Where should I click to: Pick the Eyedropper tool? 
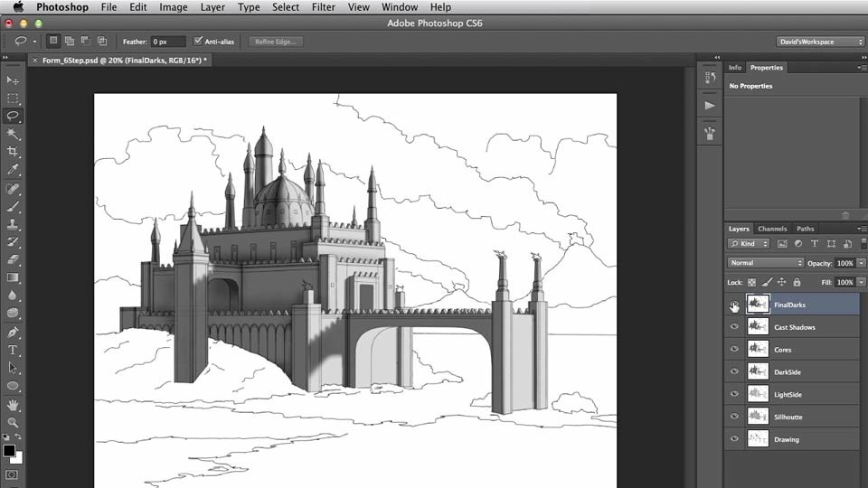pyautogui.click(x=13, y=169)
